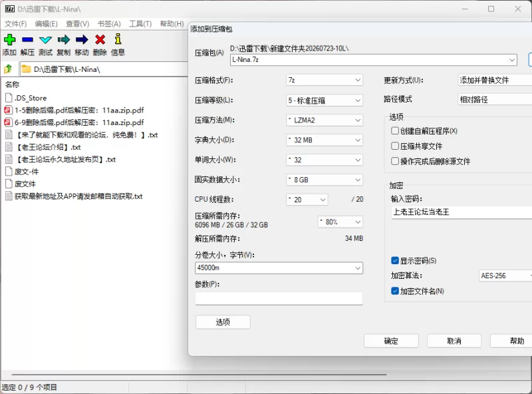Open the 查看(V) menu

click(x=77, y=24)
